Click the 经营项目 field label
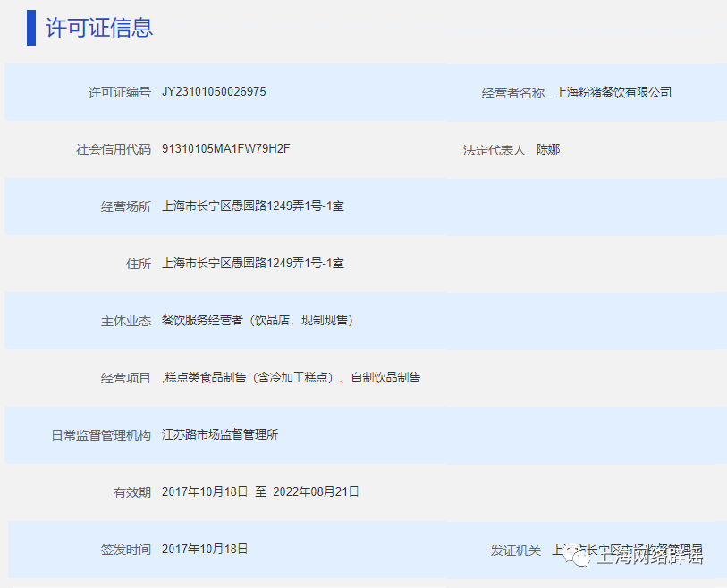Viewport: 727px width, 588px height. (x=124, y=377)
